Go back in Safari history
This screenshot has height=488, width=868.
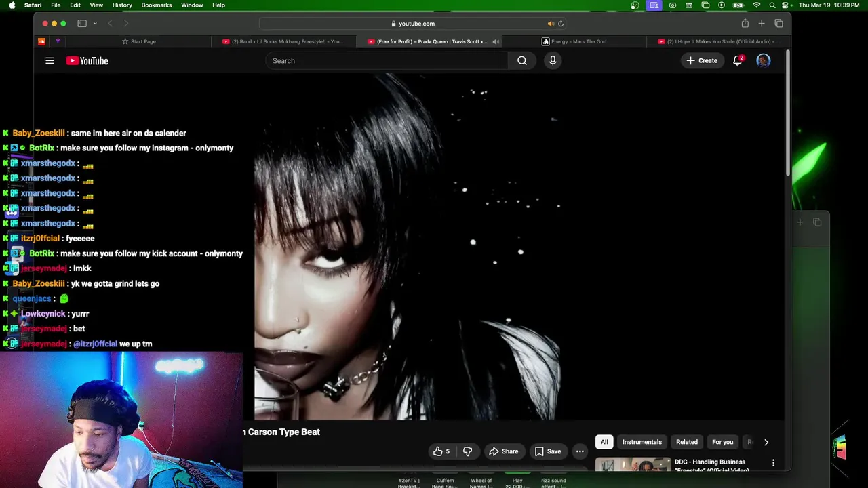pyautogui.click(x=110, y=24)
